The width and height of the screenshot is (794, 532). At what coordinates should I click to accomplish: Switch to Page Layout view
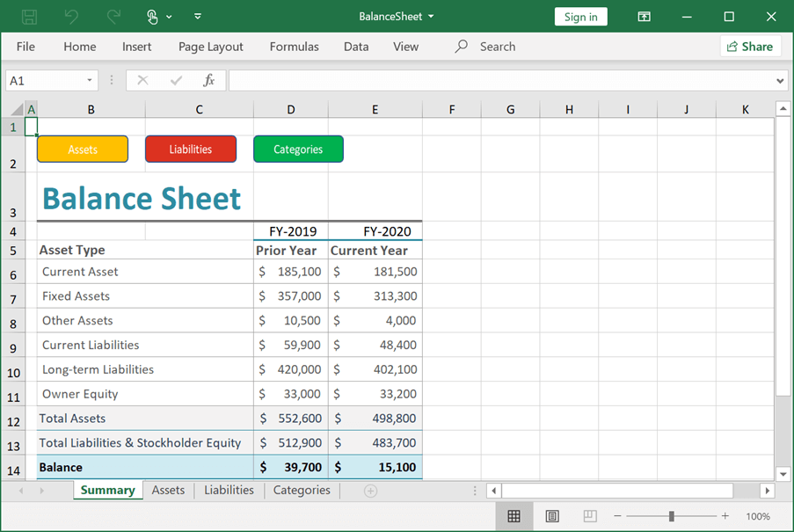coord(552,516)
